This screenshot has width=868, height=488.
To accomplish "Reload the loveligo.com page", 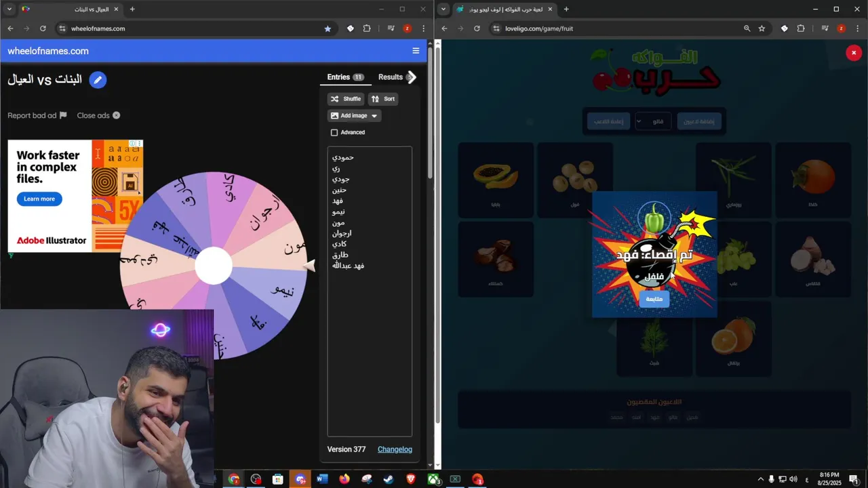I will pyautogui.click(x=477, y=28).
